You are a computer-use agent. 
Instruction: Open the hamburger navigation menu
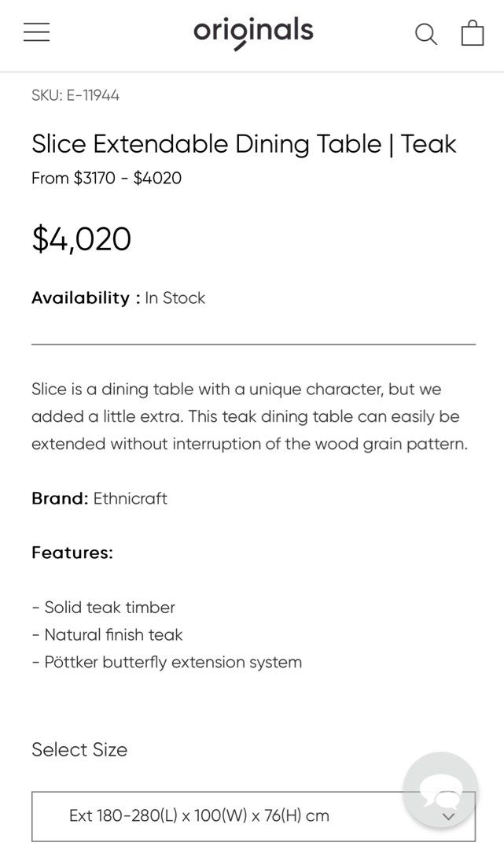[x=36, y=31]
